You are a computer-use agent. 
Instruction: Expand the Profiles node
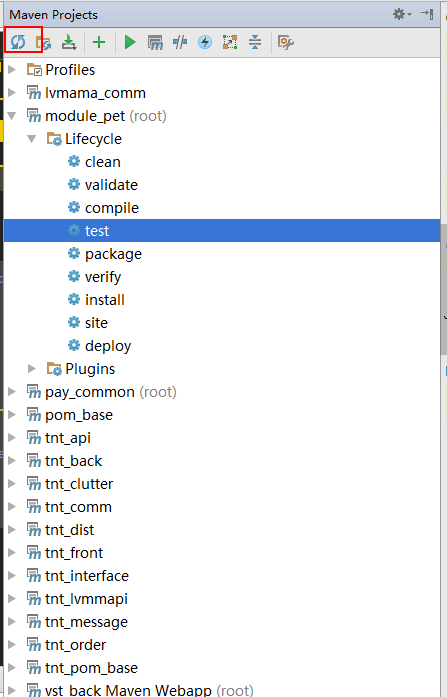point(12,69)
